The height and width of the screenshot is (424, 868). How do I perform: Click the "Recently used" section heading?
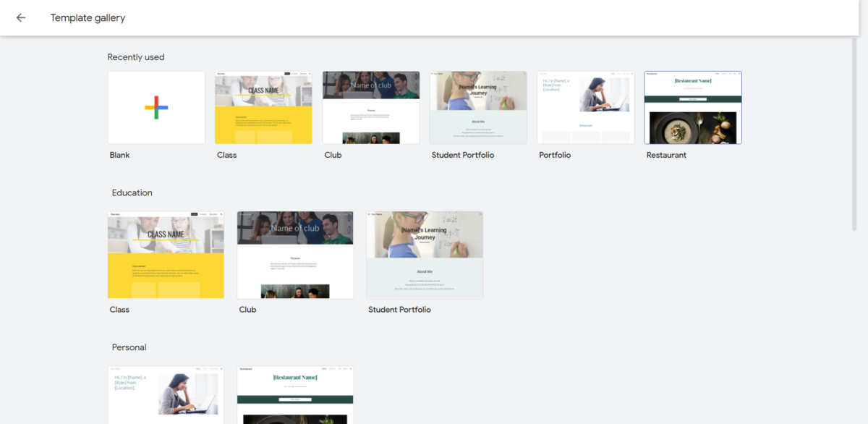(x=136, y=57)
